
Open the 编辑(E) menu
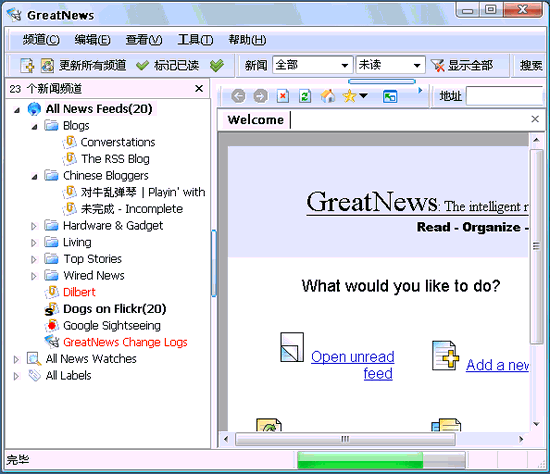[93, 40]
